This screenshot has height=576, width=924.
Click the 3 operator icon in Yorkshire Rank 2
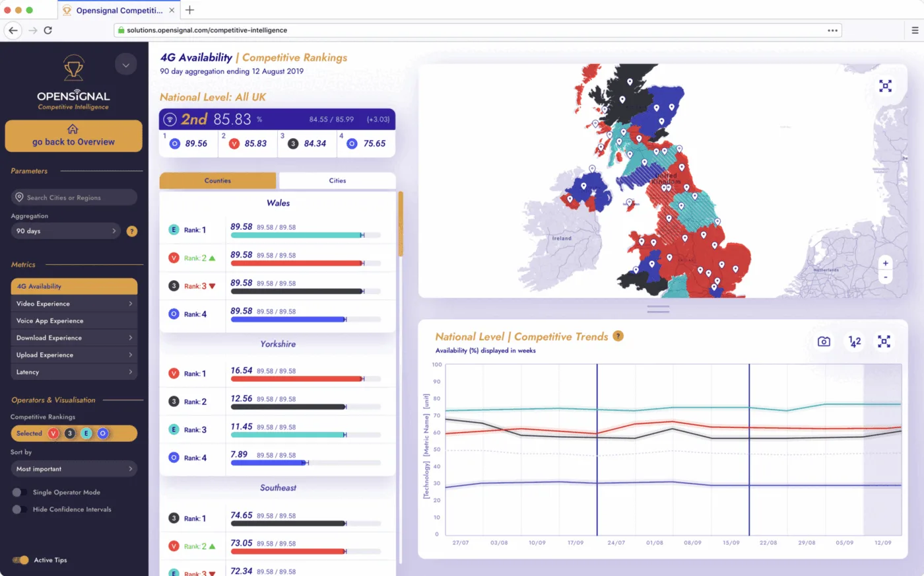(174, 402)
